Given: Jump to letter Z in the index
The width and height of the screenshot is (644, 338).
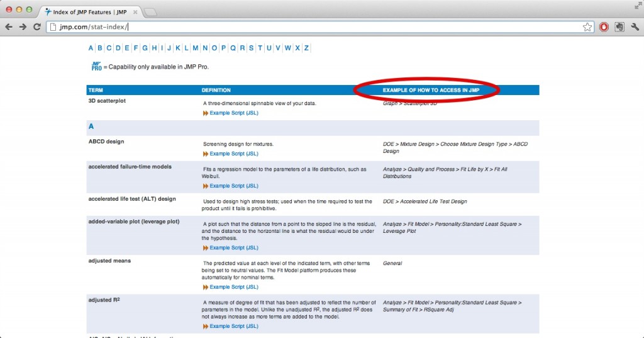Looking at the screenshot, I should tap(306, 48).
